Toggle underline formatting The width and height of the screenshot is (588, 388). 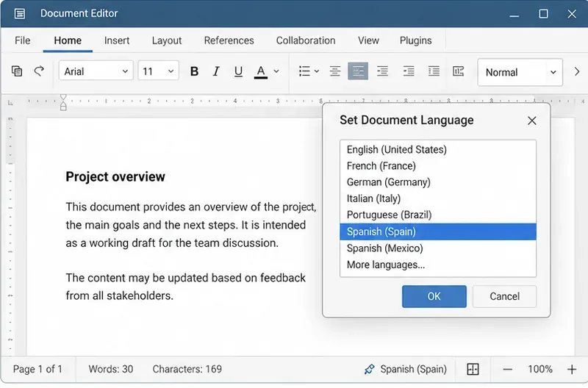pos(238,71)
